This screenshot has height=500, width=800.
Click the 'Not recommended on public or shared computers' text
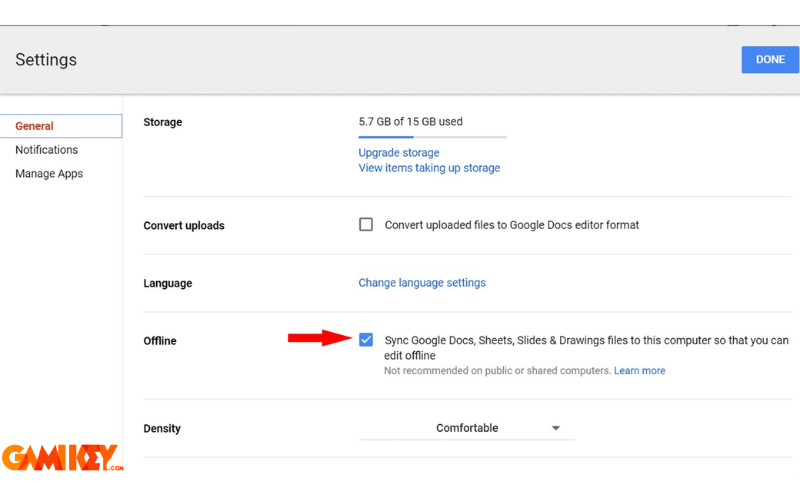(497, 371)
